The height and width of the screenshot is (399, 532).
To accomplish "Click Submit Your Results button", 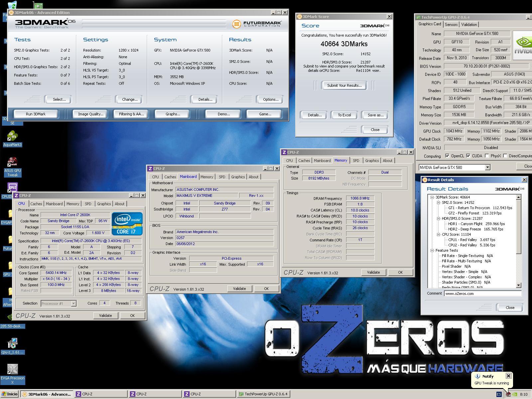I will click(x=344, y=85).
